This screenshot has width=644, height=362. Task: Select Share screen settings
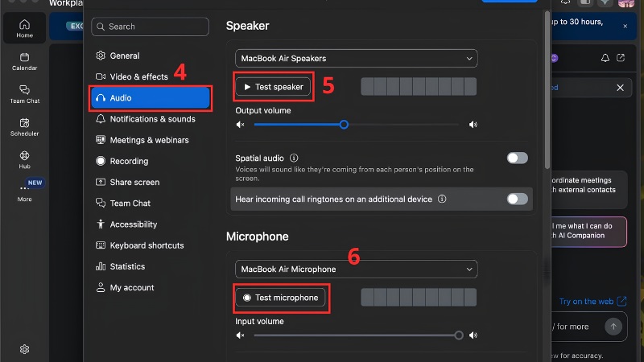(150, 183)
